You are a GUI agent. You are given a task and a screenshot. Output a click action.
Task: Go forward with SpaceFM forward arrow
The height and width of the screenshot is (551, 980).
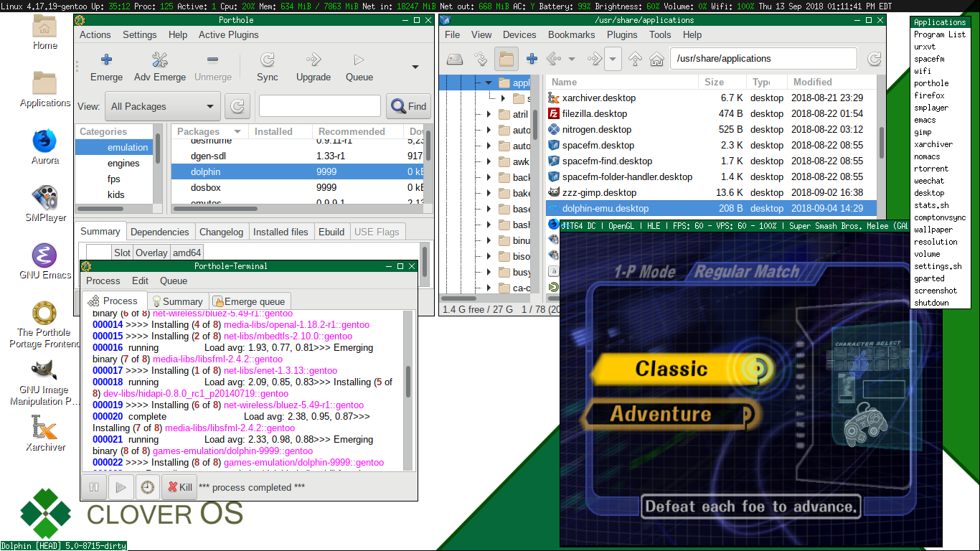[594, 59]
